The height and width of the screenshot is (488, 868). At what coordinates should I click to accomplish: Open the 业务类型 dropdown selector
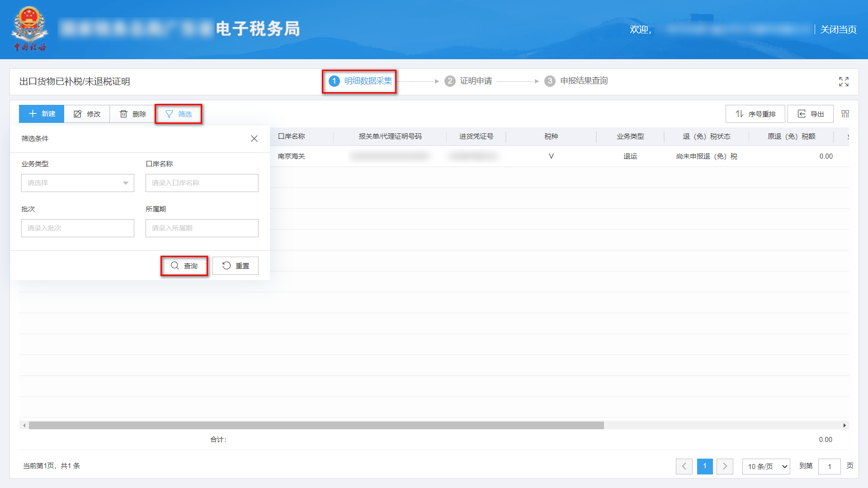[x=78, y=183]
